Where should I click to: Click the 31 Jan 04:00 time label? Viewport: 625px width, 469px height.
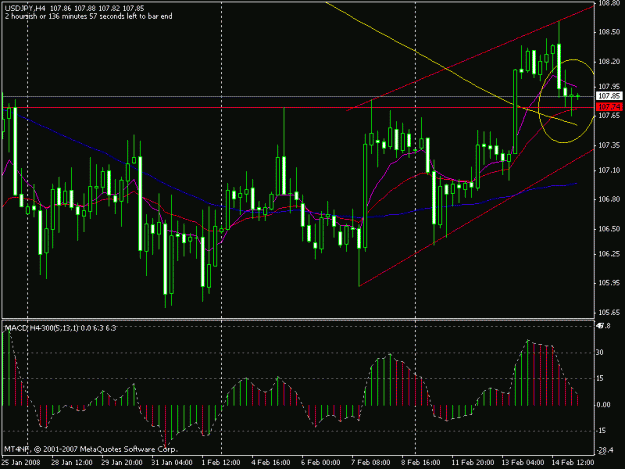pyautogui.click(x=172, y=463)
